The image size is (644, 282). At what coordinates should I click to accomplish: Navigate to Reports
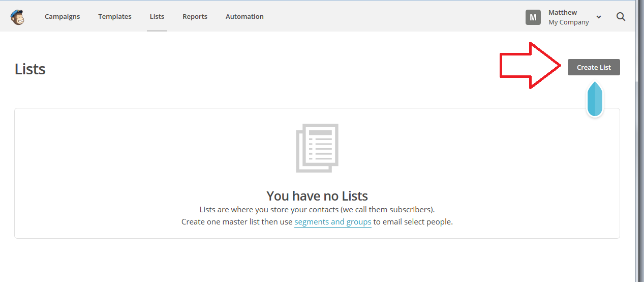coord(195,17)
